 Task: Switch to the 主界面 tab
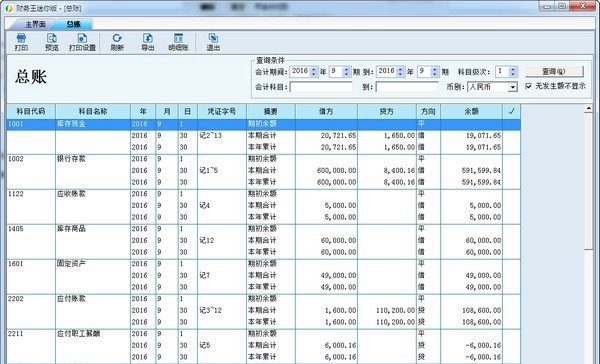tap(35, 24)
